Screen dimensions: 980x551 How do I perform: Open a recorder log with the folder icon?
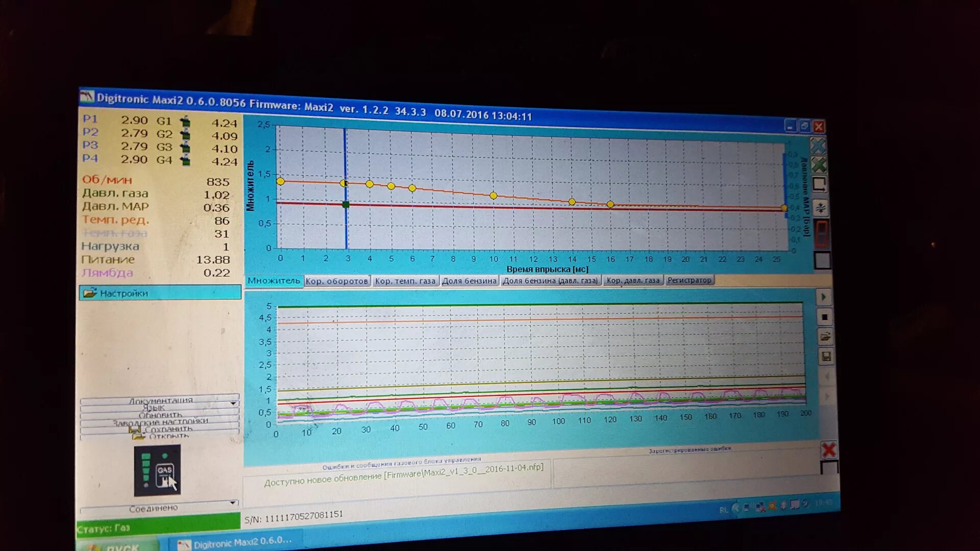(x=825, y=337)
